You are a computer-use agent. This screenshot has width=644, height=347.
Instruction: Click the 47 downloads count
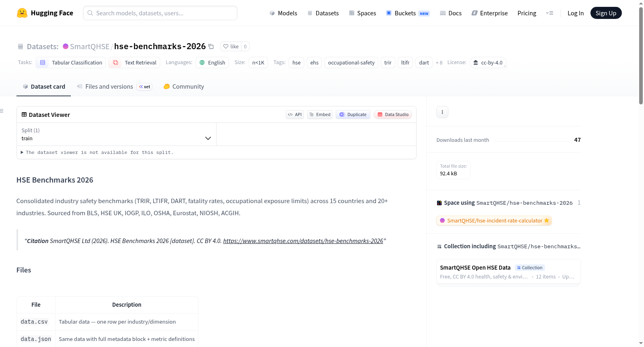click(x=578, y=140)
